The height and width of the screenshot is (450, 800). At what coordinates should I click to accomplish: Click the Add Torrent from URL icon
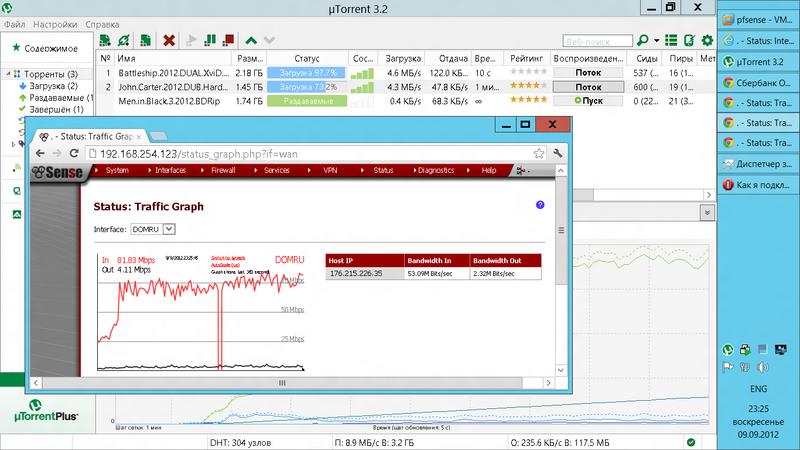tap(123, 40)
